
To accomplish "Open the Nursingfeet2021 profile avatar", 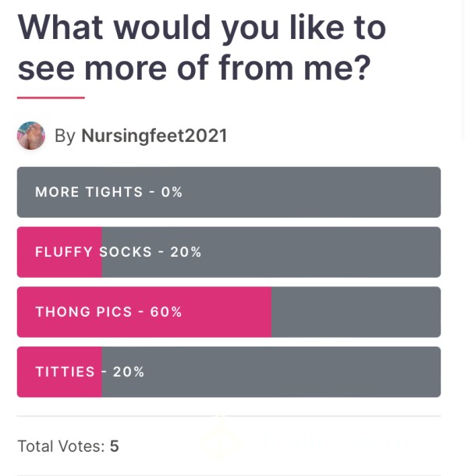I will pos(31,136).
